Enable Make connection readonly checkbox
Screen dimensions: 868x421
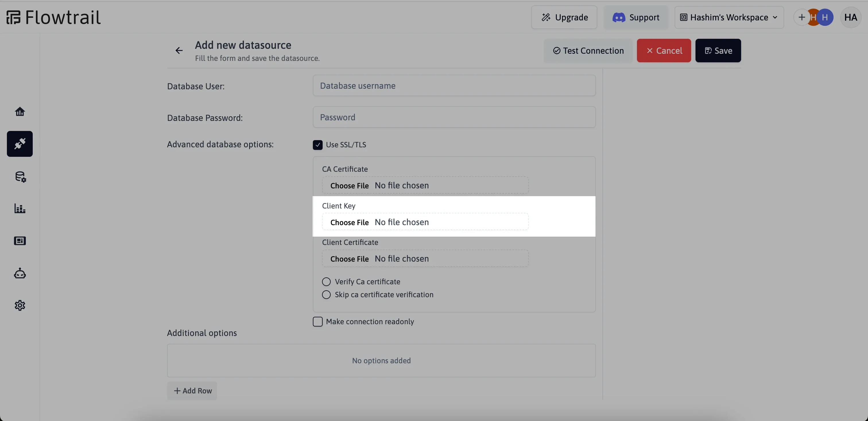[317, 322]
